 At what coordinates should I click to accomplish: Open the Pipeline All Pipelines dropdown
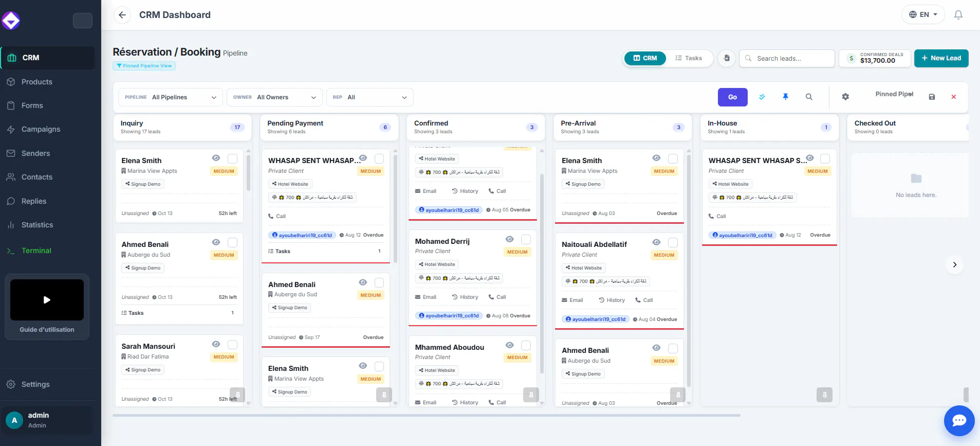171,97
